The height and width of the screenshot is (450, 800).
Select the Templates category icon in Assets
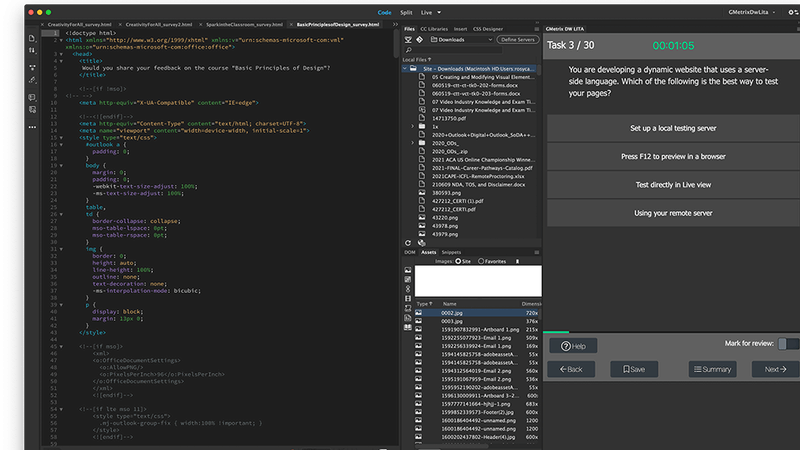408,318
